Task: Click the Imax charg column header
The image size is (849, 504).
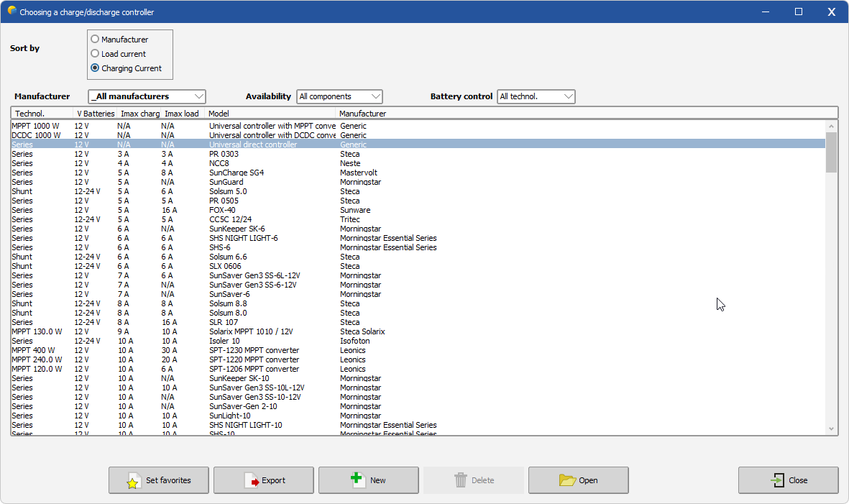Action: coord(139,114)
